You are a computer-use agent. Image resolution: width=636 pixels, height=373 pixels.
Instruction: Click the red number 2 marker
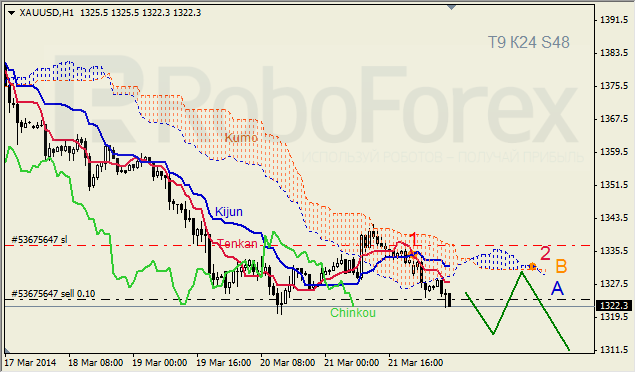click(545, 254)
